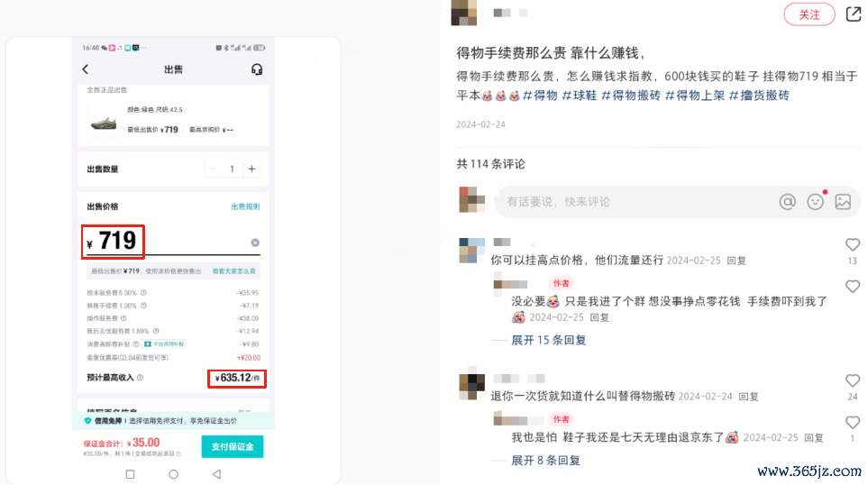Click the -¥38.00 operation fee value
Screen dimensions: 868x485
click(x=248, y=318)
